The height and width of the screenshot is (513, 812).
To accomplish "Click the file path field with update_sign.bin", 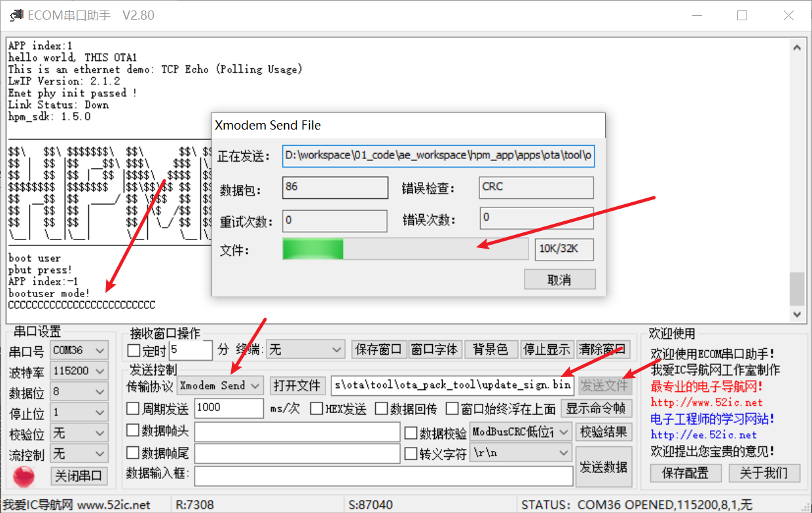I will tap(453, 385).
